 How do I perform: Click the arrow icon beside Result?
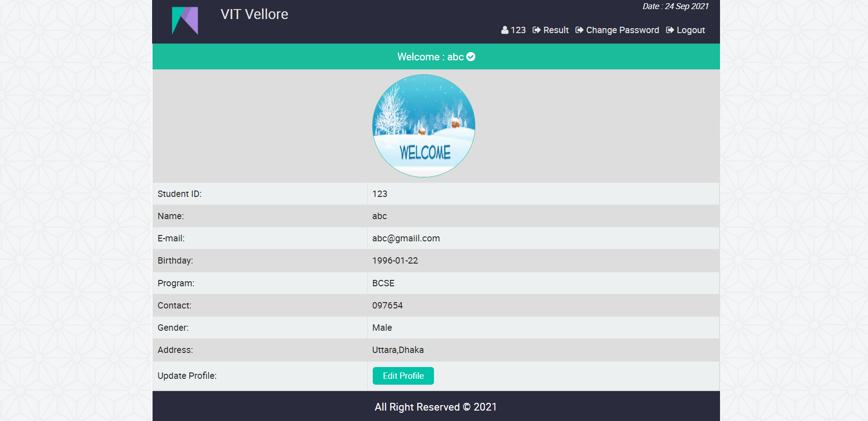click(x=537, y=30)
